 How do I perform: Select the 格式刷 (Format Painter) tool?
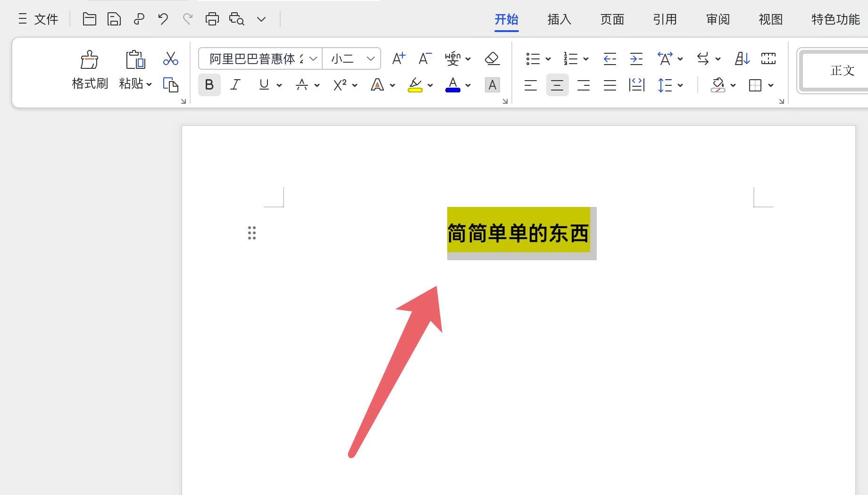(89, 70)
